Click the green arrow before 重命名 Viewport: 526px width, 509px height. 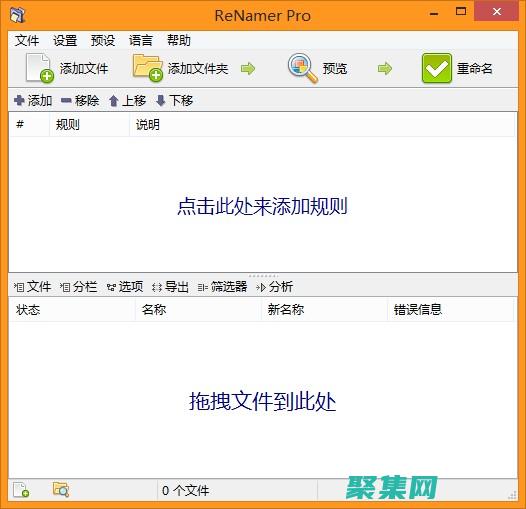point(385,68)
